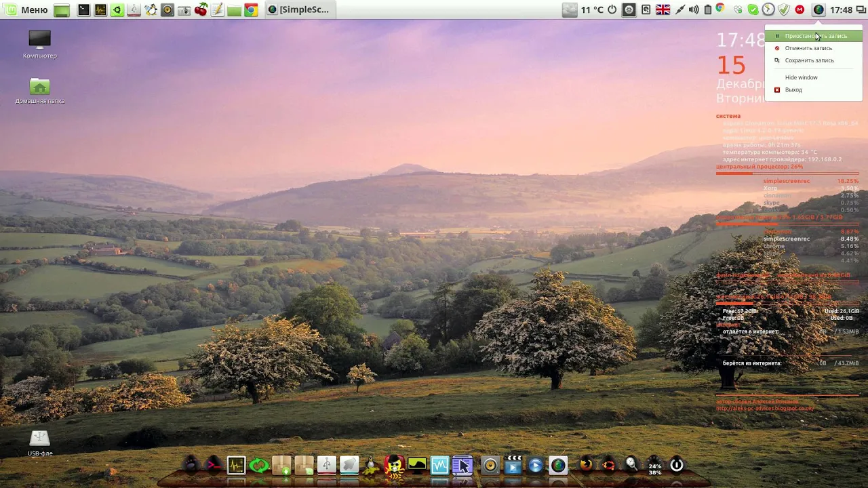This screenshot has height=488, width=868.
Task: Click the green checkmark bubble tray icon
Action: click(753, 9)
